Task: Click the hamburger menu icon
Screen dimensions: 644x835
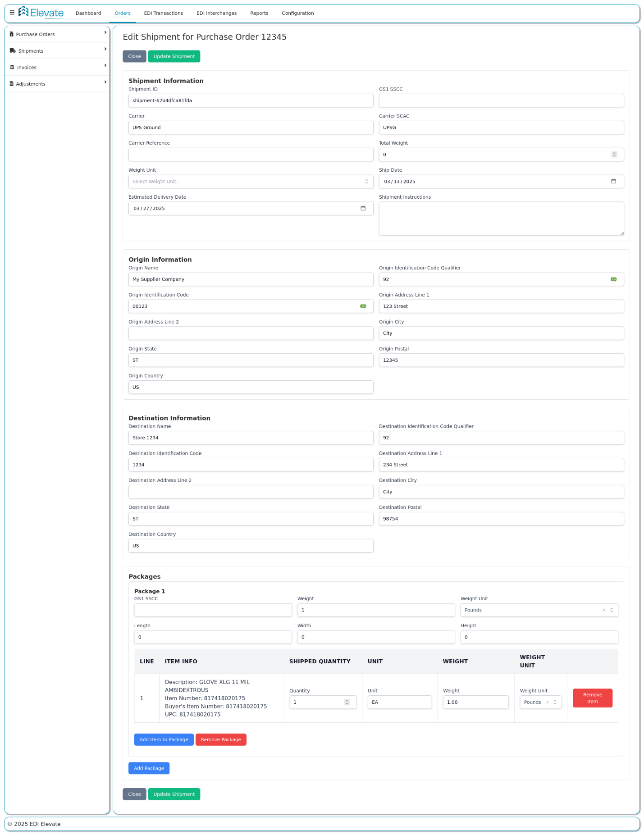Action: pos(12,13)
